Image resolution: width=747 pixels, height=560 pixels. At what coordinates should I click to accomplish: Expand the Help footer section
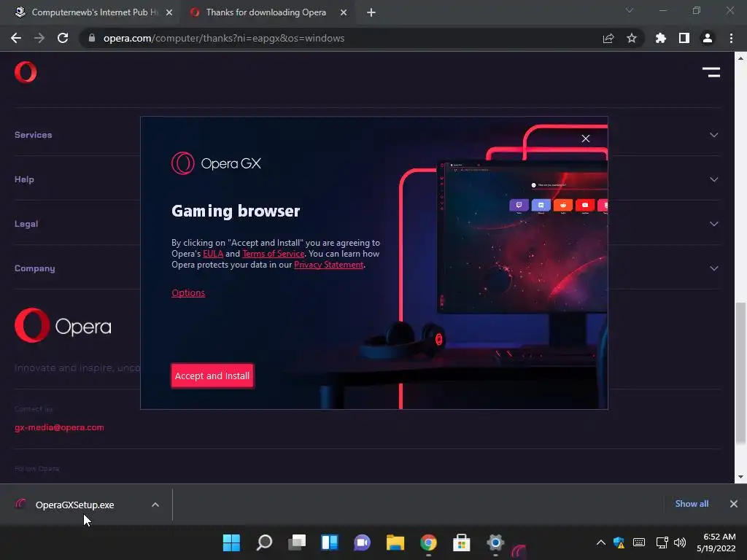[366, 179]
